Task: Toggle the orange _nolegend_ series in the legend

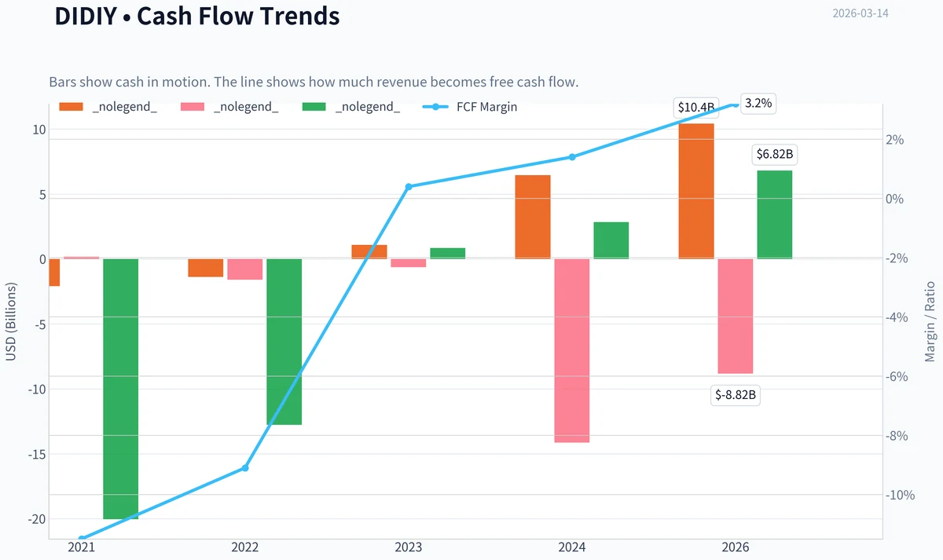Action: [108, 107]
